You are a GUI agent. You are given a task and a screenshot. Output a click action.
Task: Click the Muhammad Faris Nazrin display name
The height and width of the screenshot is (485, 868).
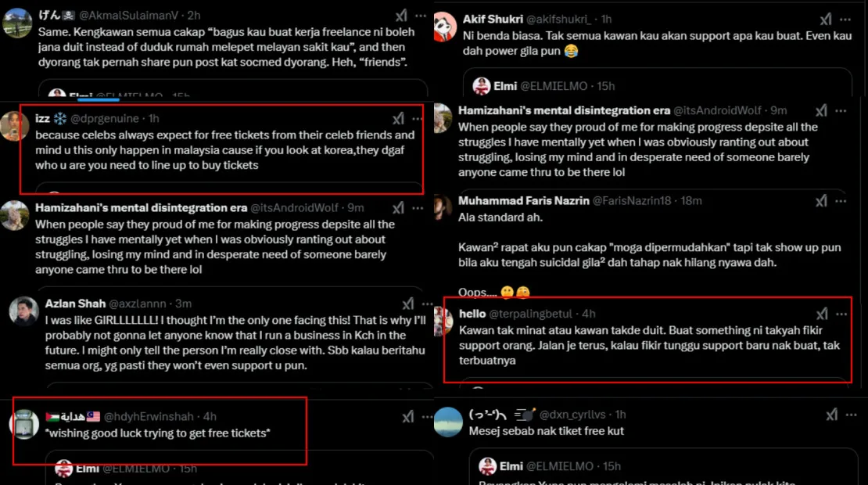coord(523,201)
